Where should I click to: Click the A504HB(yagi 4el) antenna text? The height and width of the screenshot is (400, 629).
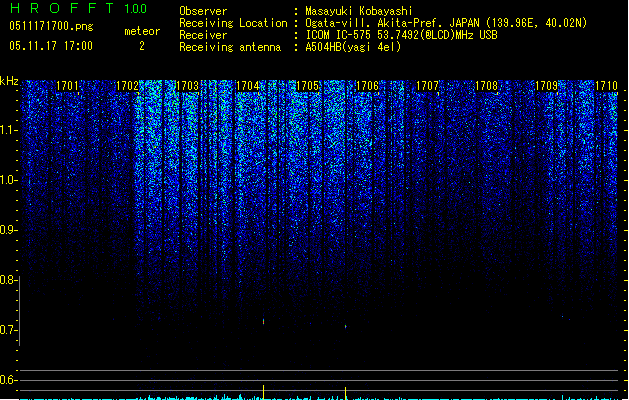(353, 47)
